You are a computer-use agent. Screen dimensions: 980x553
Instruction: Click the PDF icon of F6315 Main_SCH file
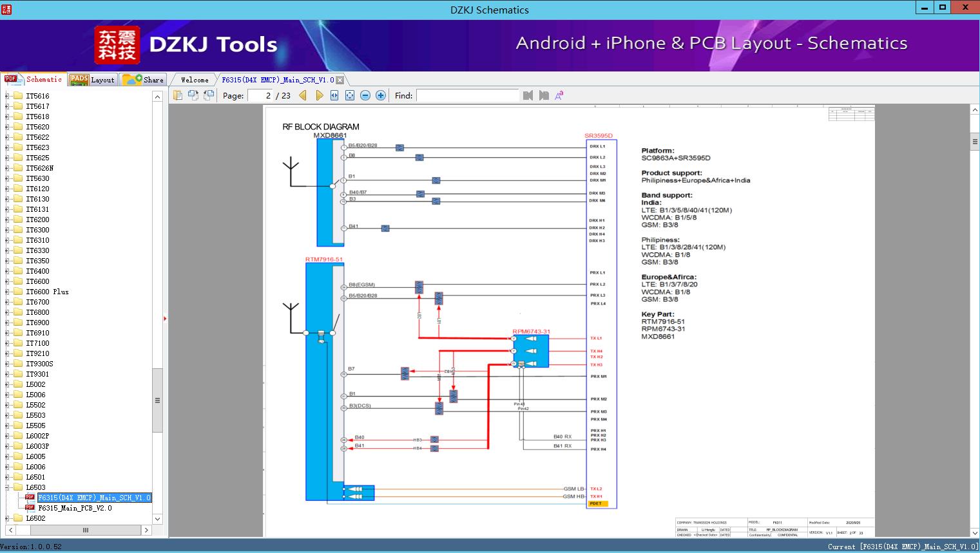click(30, 497)
